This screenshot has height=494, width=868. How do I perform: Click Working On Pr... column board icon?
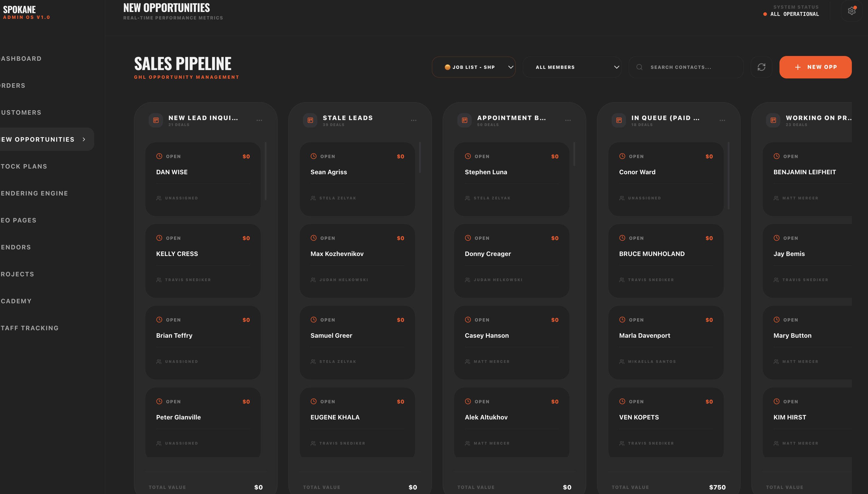click(x=773, y=120)
